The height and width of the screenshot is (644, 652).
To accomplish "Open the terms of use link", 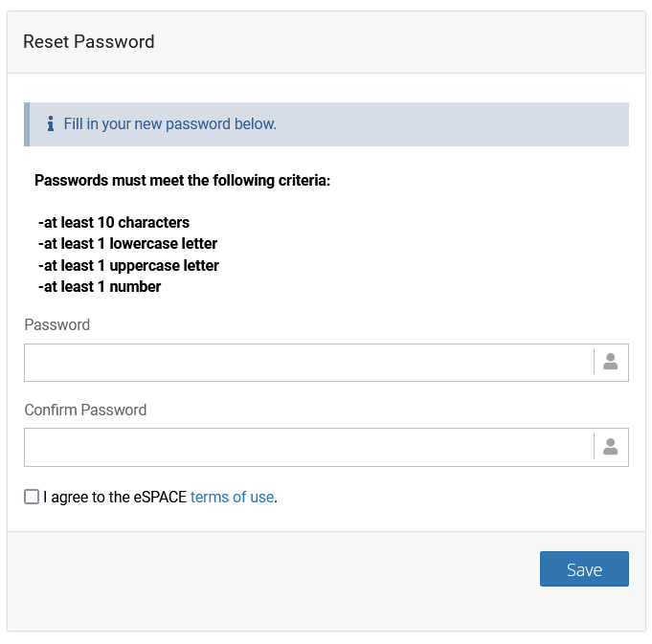I will pyautogui.click(x=232, y=497).
